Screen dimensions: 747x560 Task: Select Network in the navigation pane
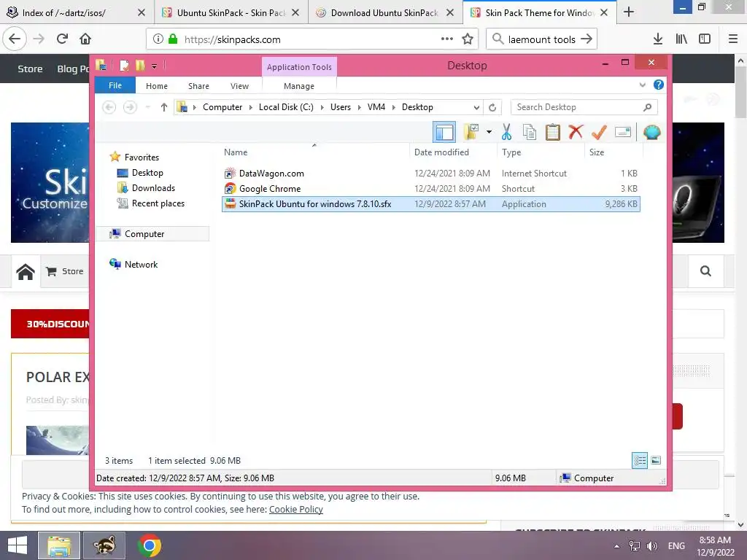point(141,264)
